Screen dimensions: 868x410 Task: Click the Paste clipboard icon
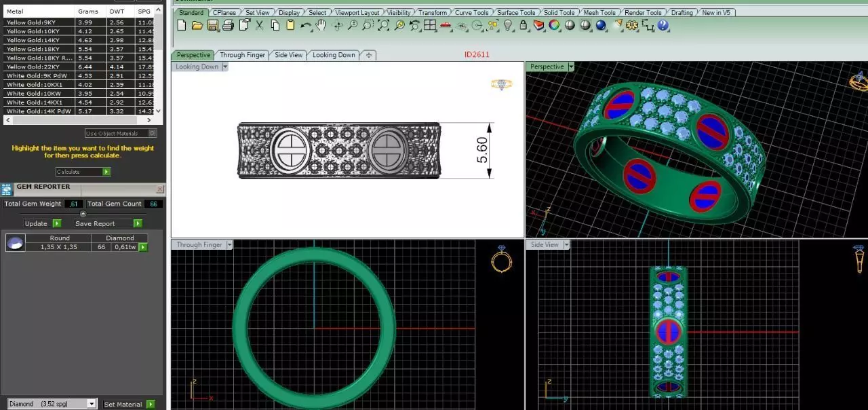point(290,25)
